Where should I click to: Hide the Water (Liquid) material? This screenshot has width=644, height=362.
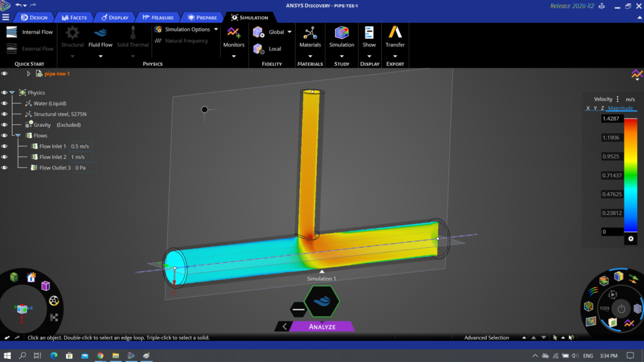click(4, 104)
